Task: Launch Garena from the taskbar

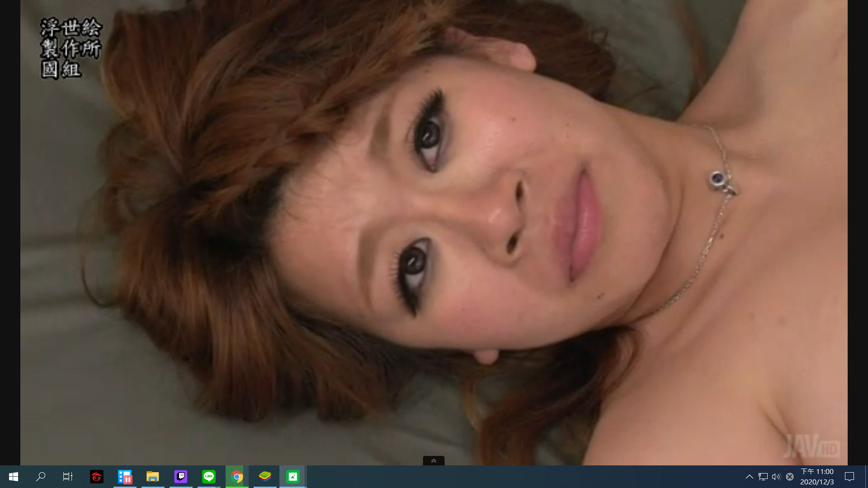Action: [x=97, y=477]
